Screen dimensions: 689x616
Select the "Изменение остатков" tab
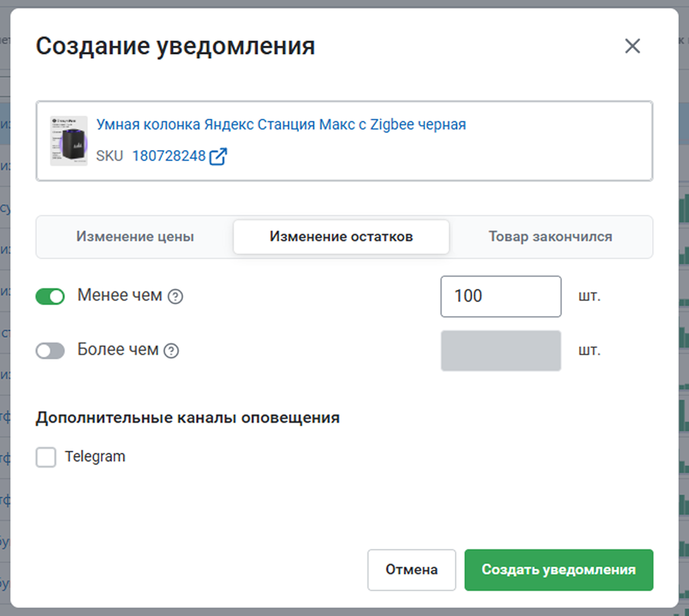[341, 237]
